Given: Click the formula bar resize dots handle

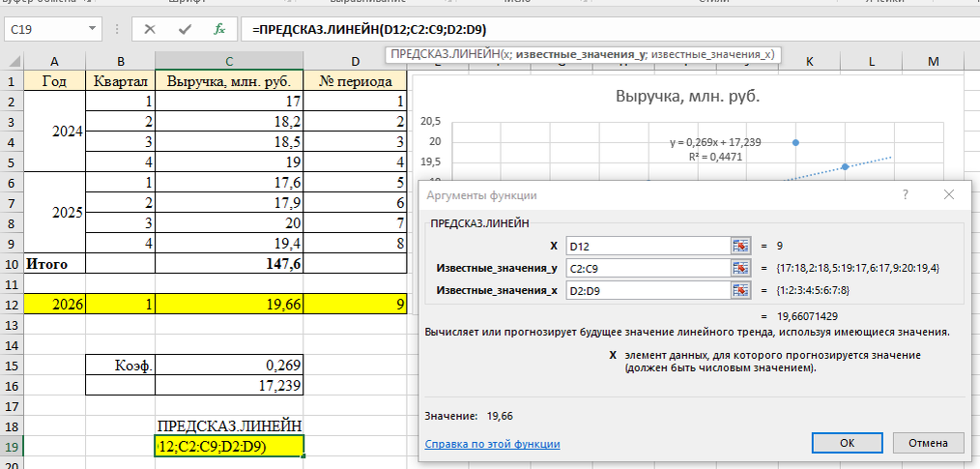Looking at the screenshot, I should pyautogui.click(x=117, y=29).
